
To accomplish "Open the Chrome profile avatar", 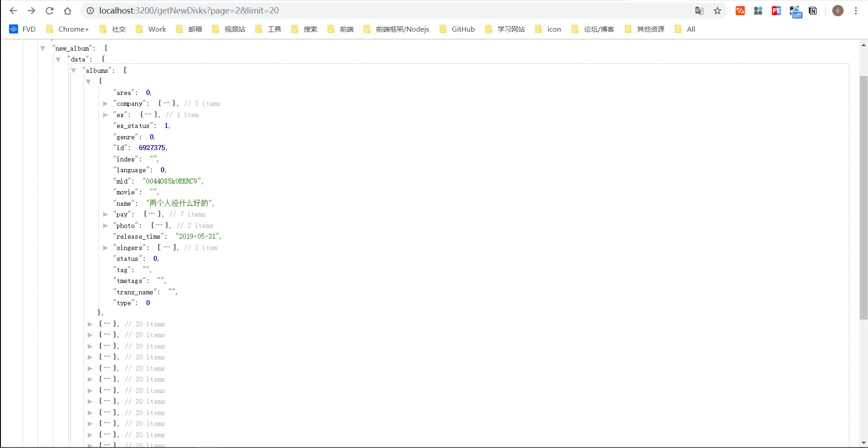I will [x=838, y=11].
